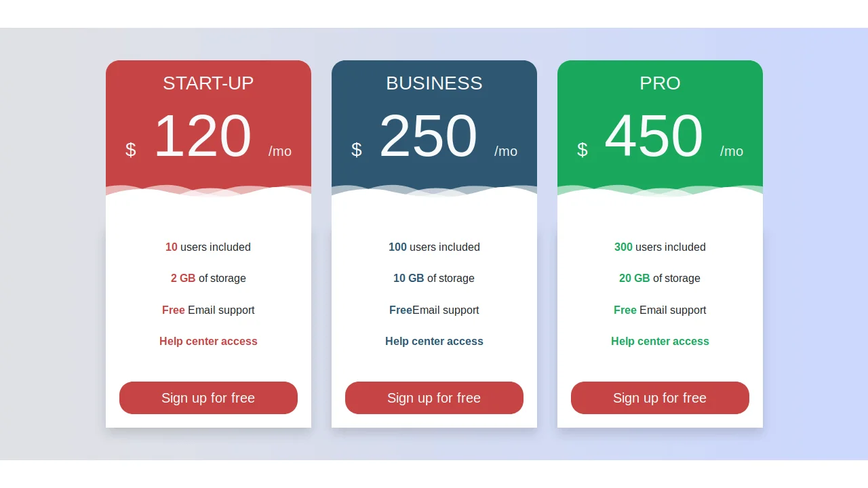
Task: Click Sign up for free under PRO
Action: [x=660, y=398]
